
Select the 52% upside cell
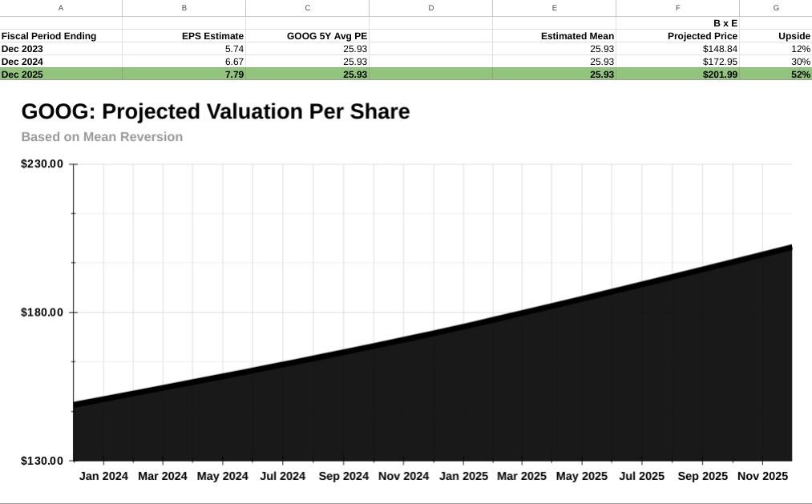(800, 75)
